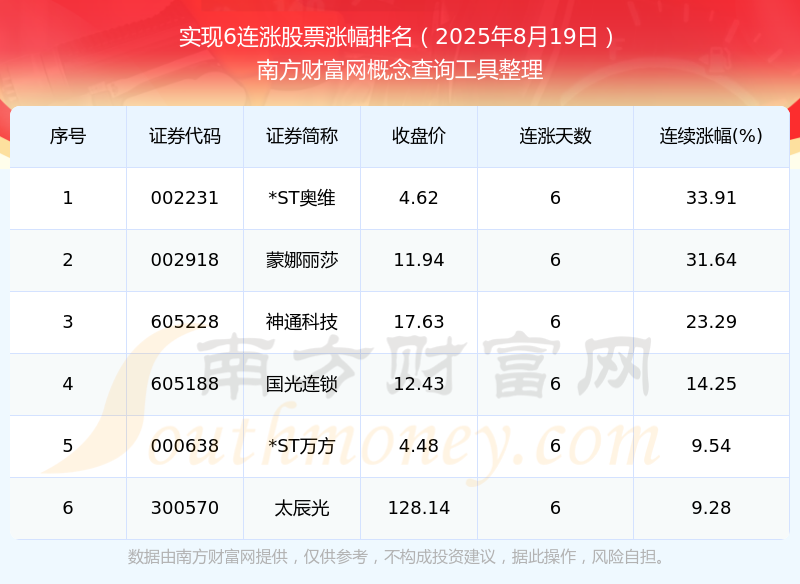Click closing price 4.62
Image resolution: width=800 pixels, height=584 pixels.
419,198
